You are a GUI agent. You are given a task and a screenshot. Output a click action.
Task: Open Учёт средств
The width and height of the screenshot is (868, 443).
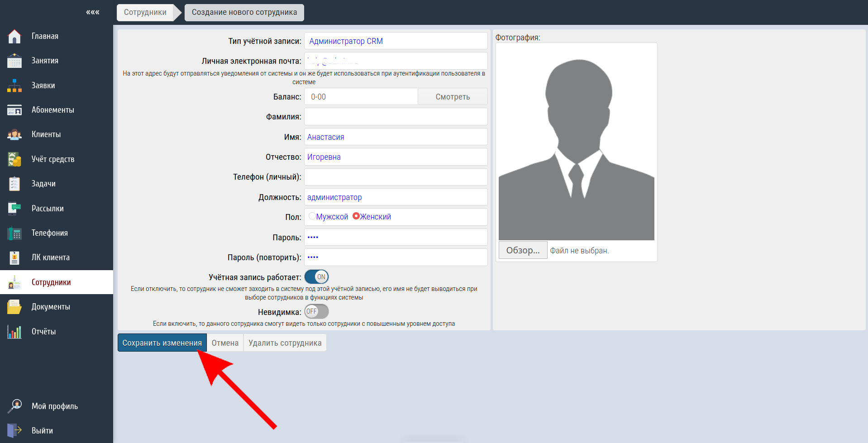coord(53,159)
